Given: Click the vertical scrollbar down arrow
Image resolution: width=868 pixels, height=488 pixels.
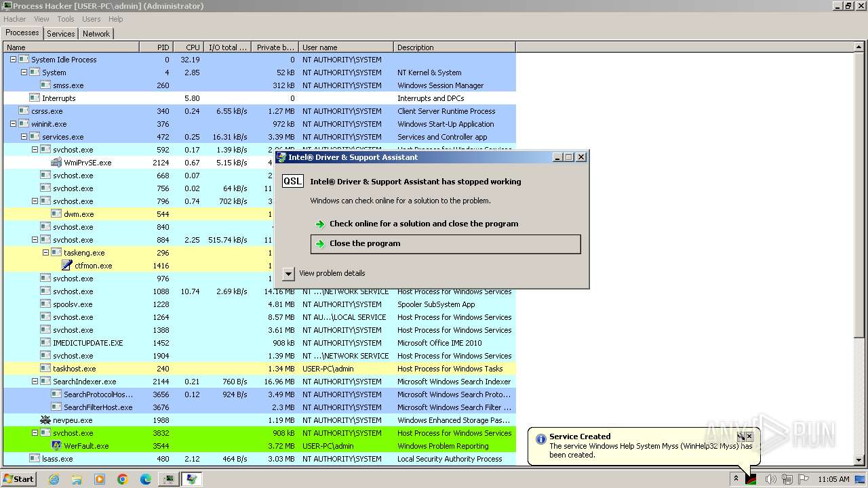Looking at the screenshot, I should point(859,460).
